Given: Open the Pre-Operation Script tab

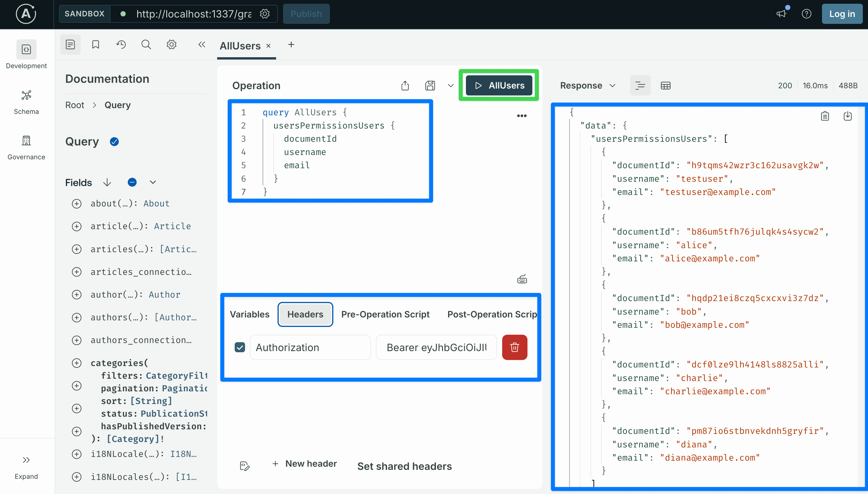Looking at the screenshot, I should coord(385,314).
